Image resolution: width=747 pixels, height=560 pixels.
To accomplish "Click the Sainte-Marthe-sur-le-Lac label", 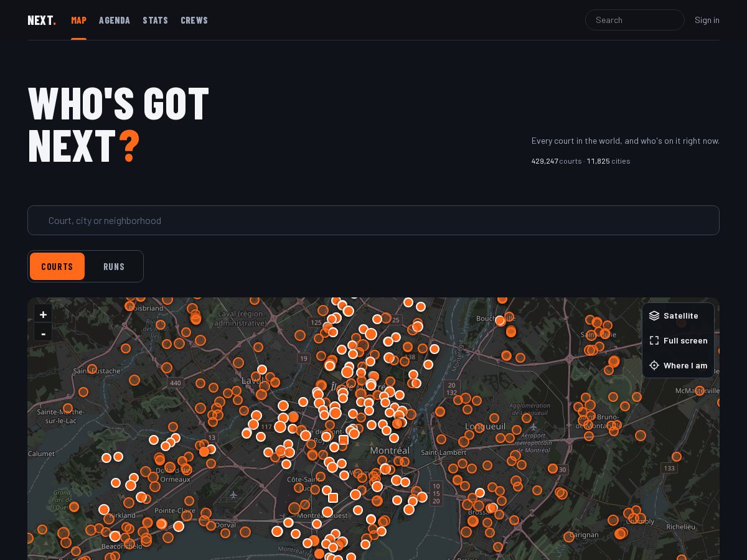I will pos(60,416).
